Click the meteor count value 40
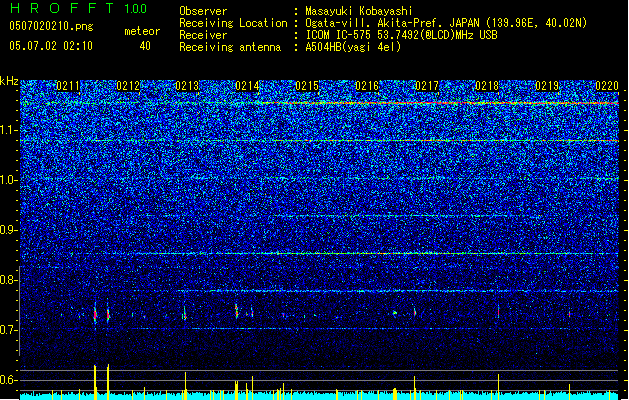629x400 pixels. [145, 46]
